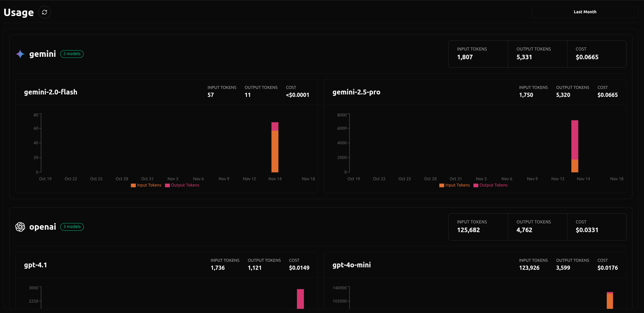Click the gemini '2 models' badge
The image size is (644, 313).
coord(72,54)
